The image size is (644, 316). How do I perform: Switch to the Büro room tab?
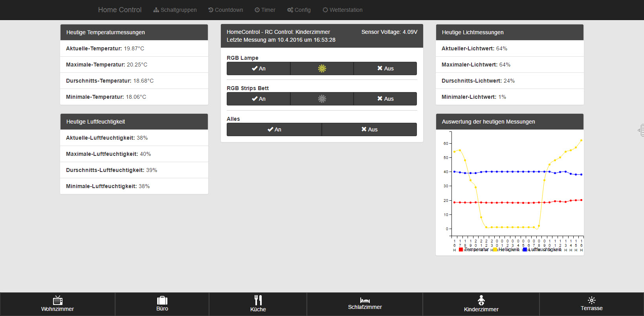click(x=162, y=304)
